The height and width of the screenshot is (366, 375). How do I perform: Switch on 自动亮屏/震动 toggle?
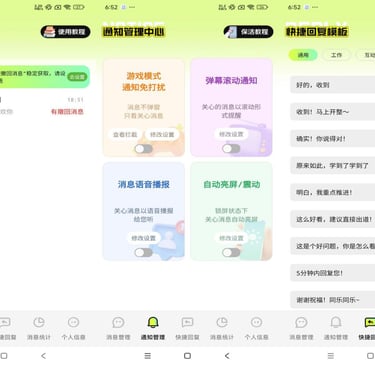click(231, 252)
